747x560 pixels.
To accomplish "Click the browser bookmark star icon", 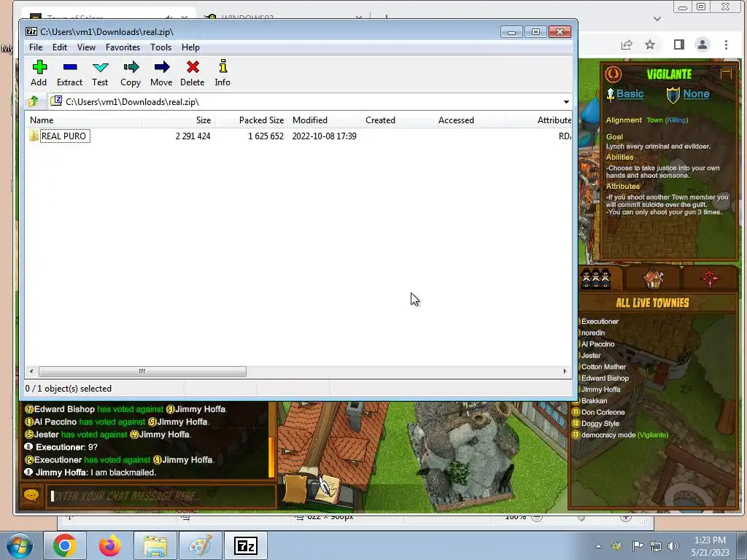I will click(650, 44).
